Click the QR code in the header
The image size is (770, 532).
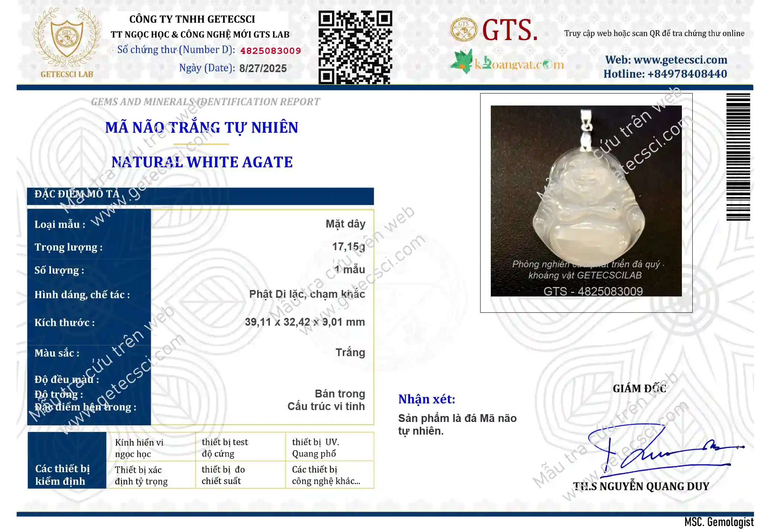pos(355,47)
